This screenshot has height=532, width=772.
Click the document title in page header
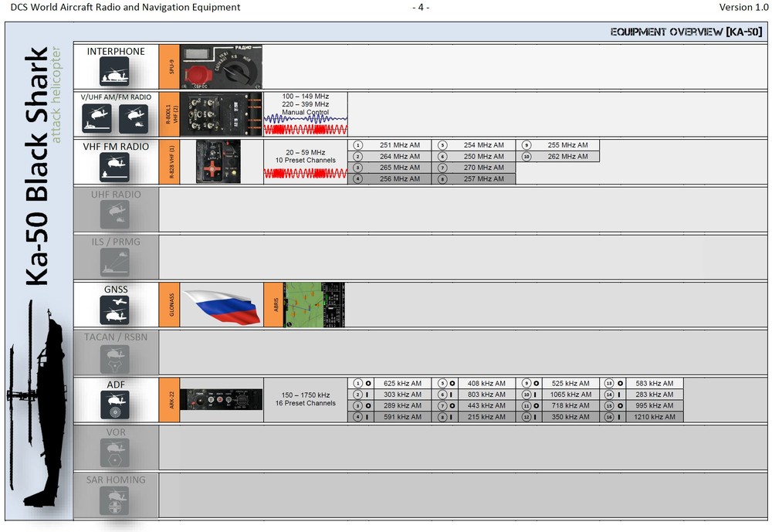126,8
